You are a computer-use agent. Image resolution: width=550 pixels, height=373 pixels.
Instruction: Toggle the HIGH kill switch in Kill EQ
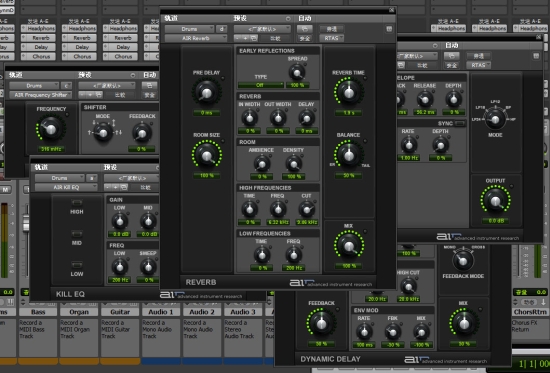tap(77, 203)
